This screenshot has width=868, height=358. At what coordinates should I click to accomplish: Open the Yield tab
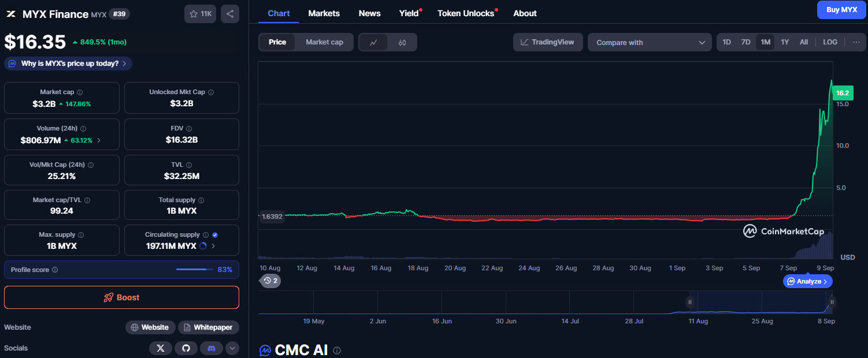(410, 13)
